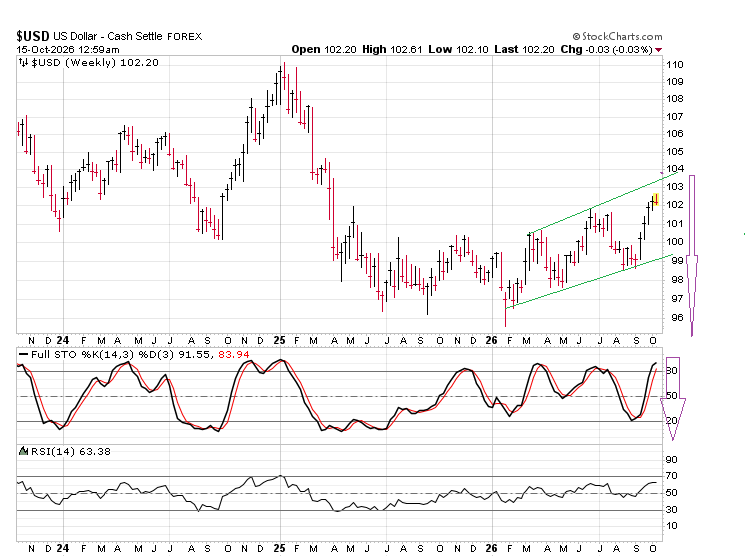Click the green RSI(14) indicator icon

pyautogui.click(x=23, y=451)
